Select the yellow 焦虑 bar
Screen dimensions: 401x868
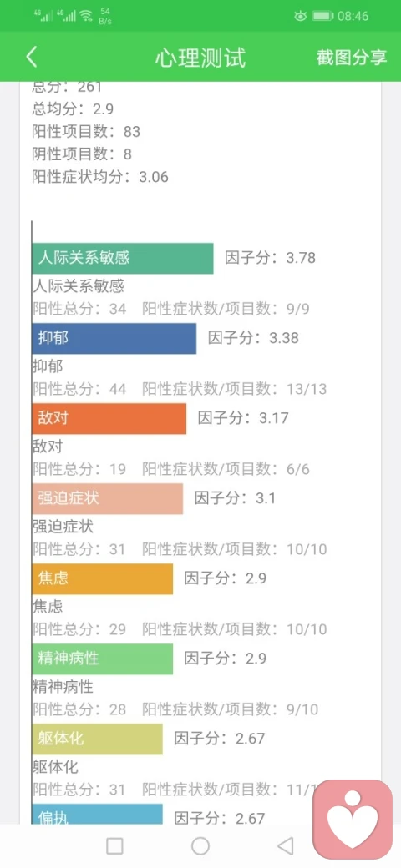(x=103, y=579)
